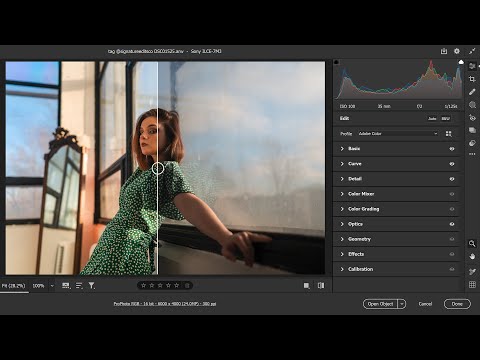Viewport: 480px width, 360px height.
Task: Toggle Geometry panel visibility eye
Action: click(452, 239)
